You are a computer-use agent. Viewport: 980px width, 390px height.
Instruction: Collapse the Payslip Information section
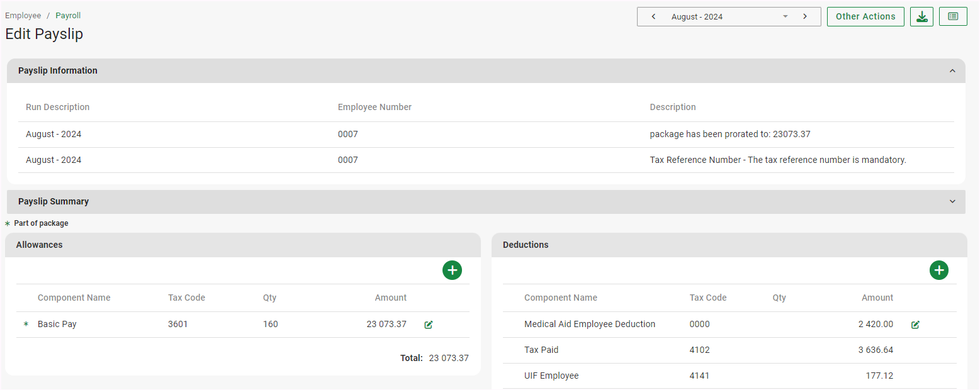point(952,71)
